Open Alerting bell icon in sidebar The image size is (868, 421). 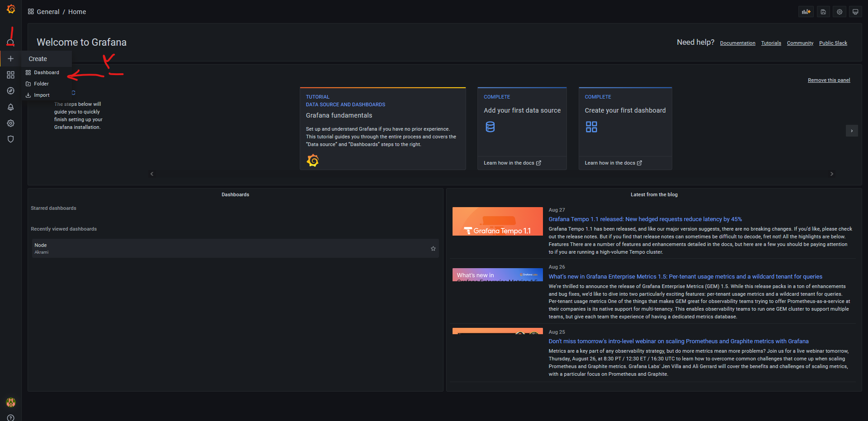tap(11, 107)
